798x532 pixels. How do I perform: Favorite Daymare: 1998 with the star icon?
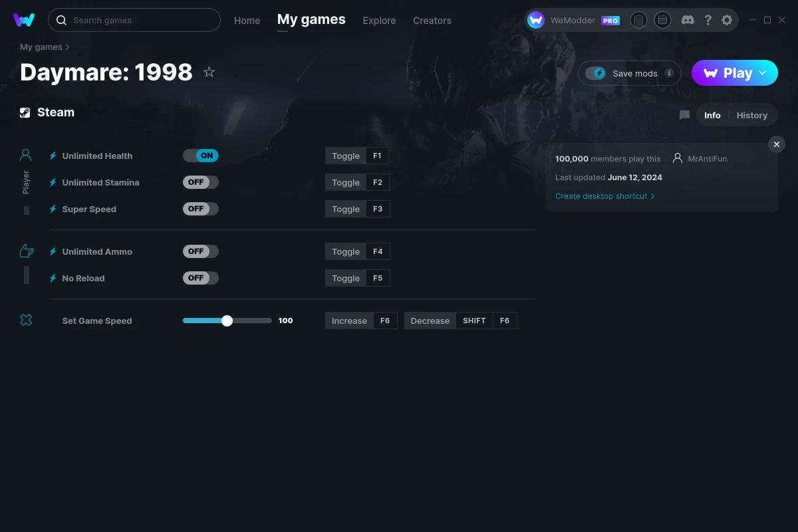pyautogui.click(x=209, y=72)
